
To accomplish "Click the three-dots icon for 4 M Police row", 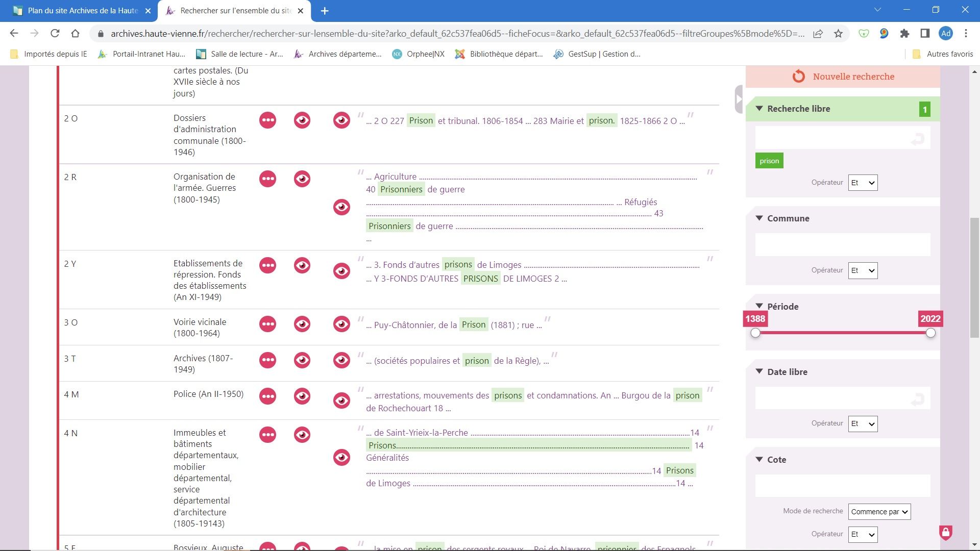I will click(x=267, y=396).
